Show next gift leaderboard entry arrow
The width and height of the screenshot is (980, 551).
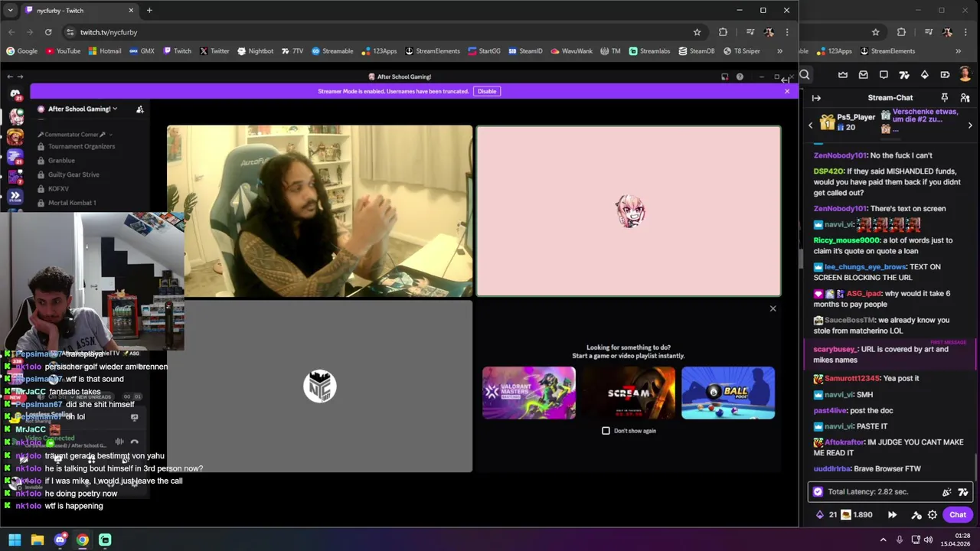[970, 126]
